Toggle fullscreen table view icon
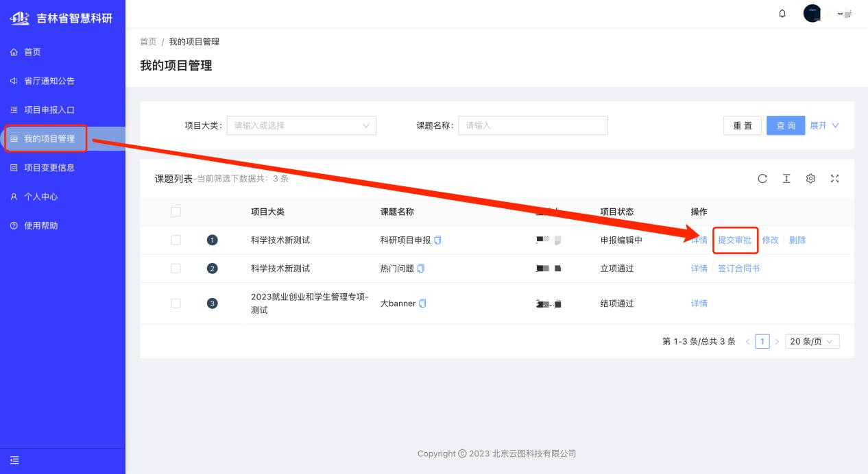This screenshot has height=474, width=868. pos(834,179)
